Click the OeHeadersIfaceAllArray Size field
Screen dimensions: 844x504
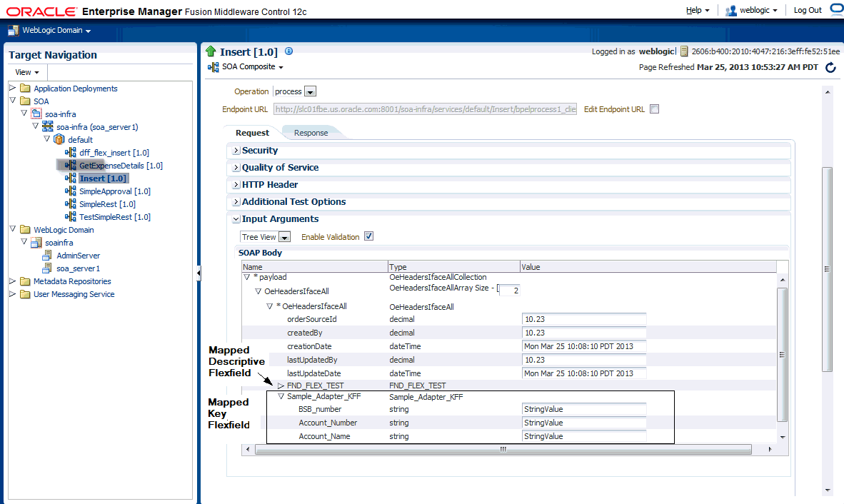pos(509,291)
